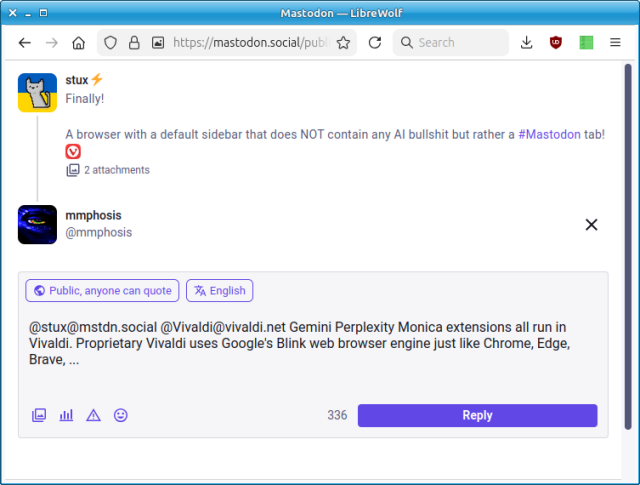Open the uBlock Origin extension
This screenshot has height=485, width=640.
pos(556,42)
